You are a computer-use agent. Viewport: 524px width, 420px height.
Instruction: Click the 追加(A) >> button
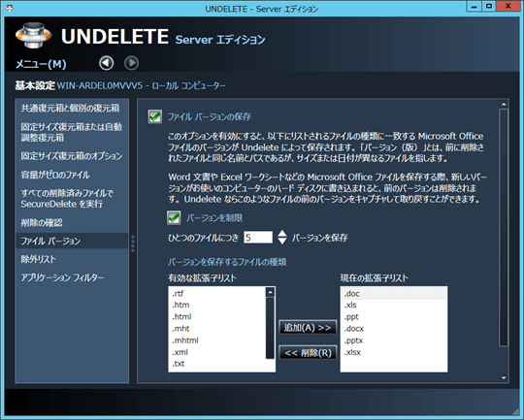click(x=308, y=328)
